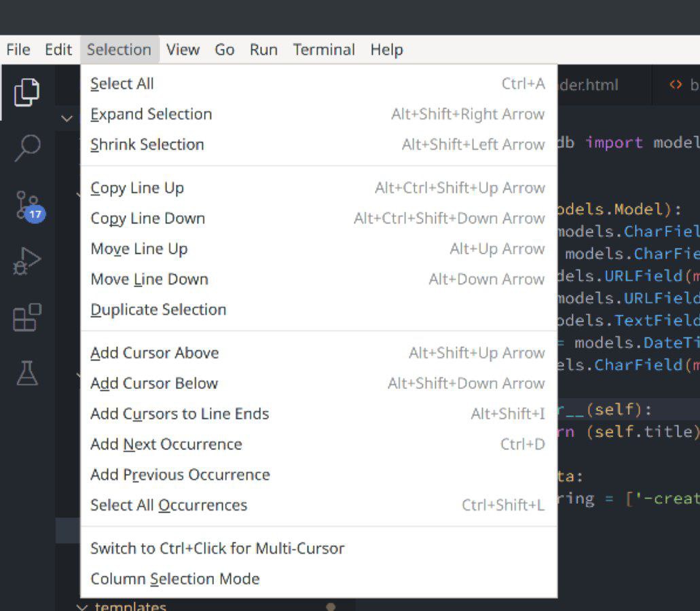
Task: Choose Select All Occurrences
Action: (168, 504)
